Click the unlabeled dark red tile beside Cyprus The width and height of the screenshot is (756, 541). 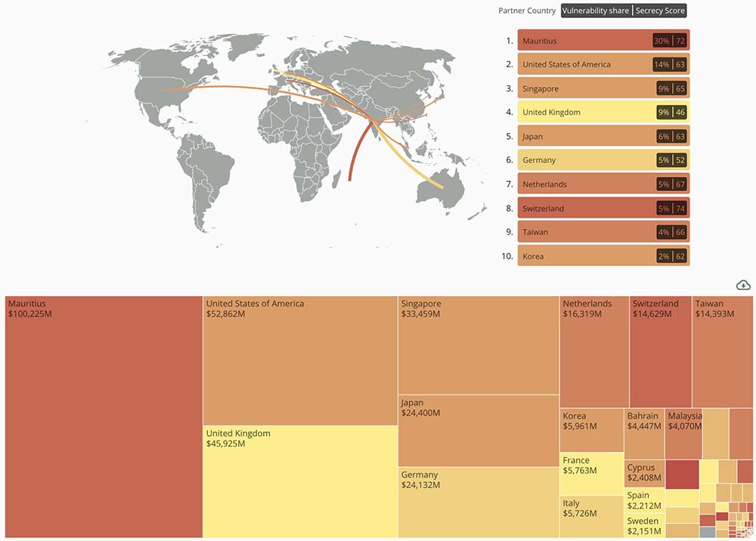point(682,474)
